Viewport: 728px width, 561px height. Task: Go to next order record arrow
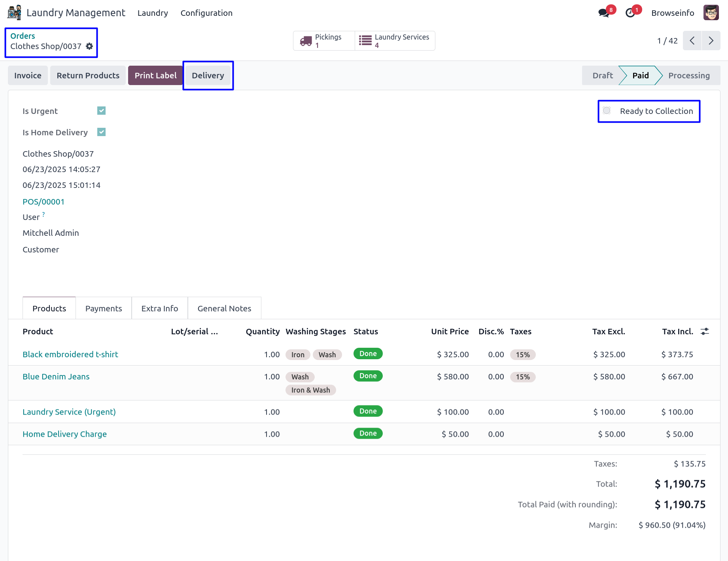[711, 41]
